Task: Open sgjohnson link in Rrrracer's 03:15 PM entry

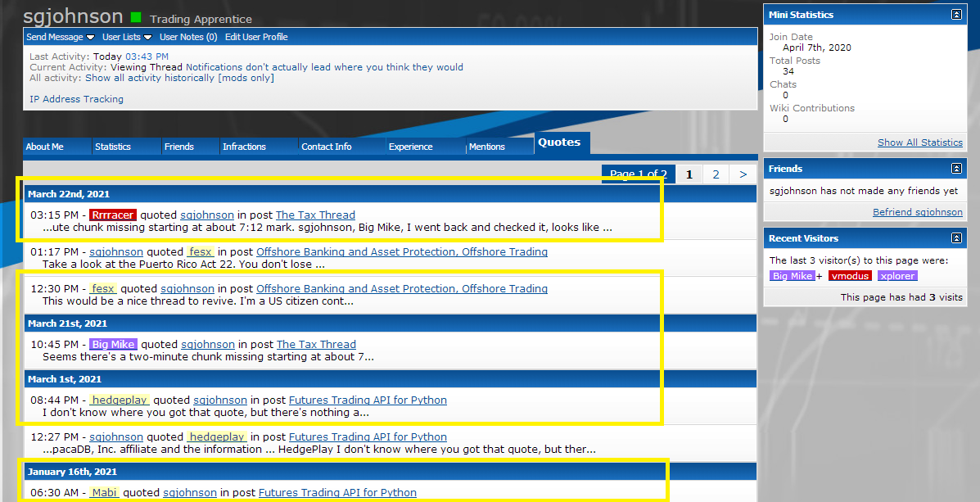Action: pos(207,215)
